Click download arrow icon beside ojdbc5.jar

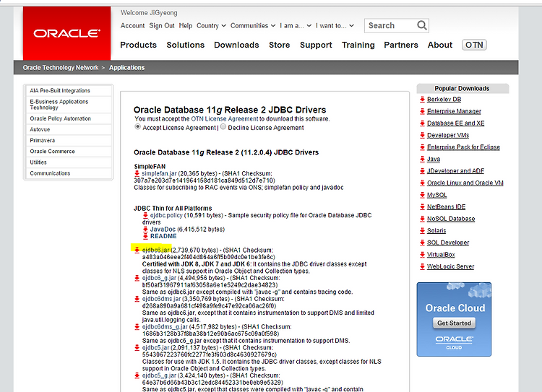click(137, 347)
